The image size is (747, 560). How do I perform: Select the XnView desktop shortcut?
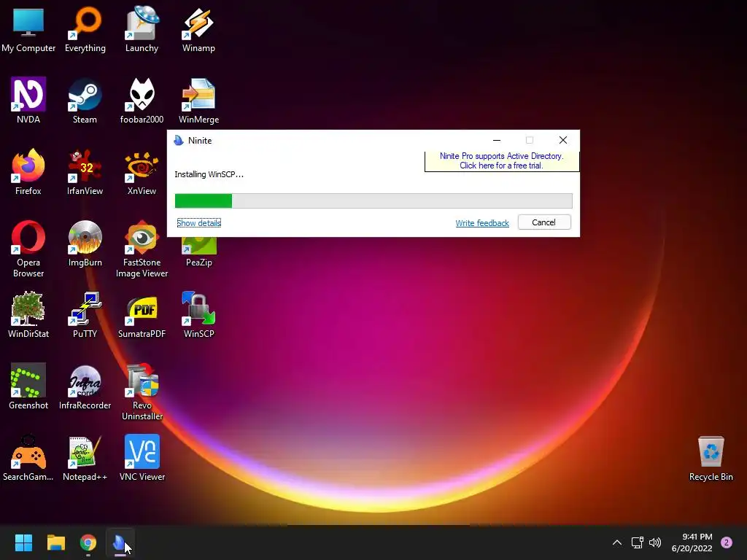click(x=142, y=172)
